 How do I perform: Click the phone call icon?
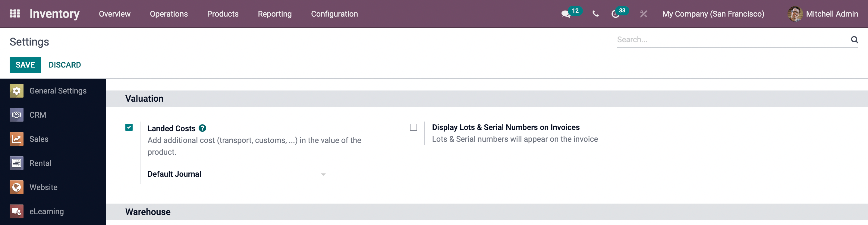(x=596, y=14)
